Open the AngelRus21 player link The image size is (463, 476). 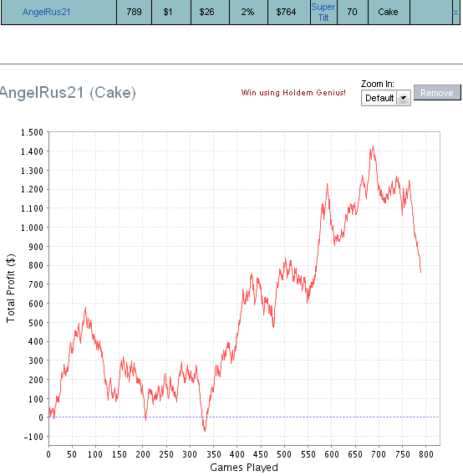coord(47,12)
